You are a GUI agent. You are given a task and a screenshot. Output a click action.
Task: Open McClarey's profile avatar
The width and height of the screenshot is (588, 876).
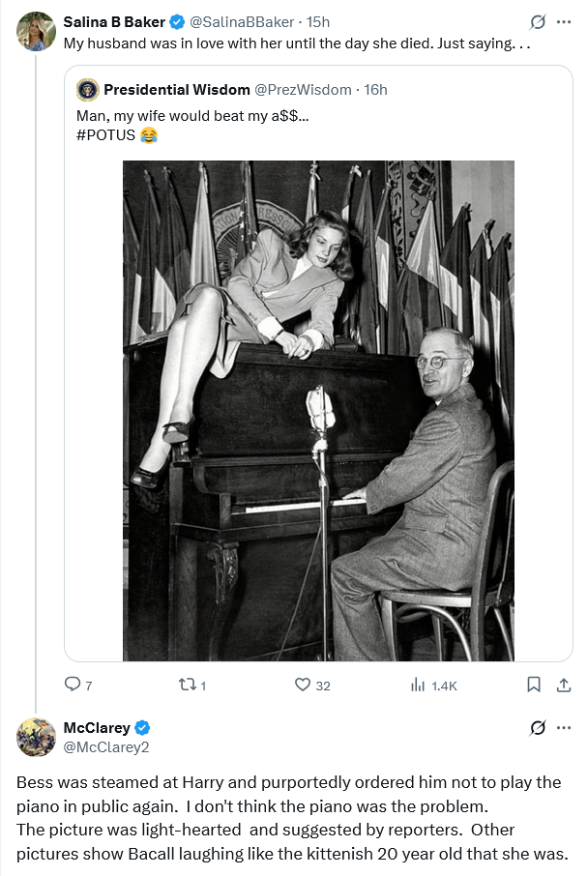36,737
